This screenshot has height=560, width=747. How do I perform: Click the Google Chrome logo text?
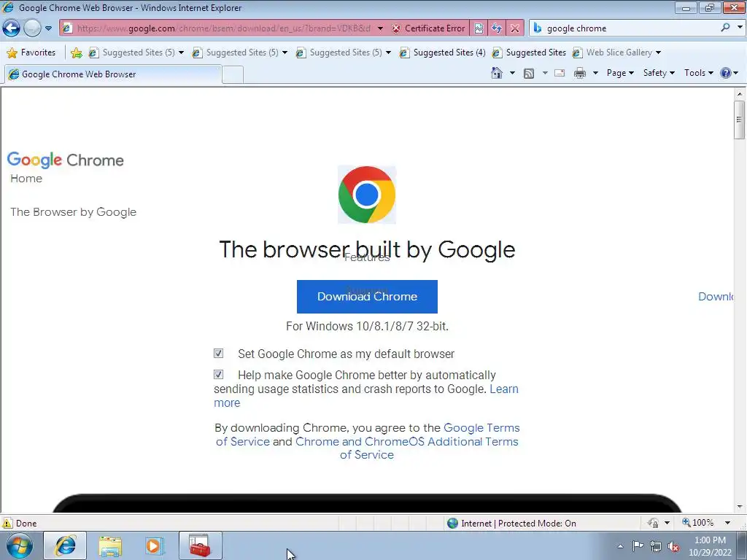coord(65,160)
